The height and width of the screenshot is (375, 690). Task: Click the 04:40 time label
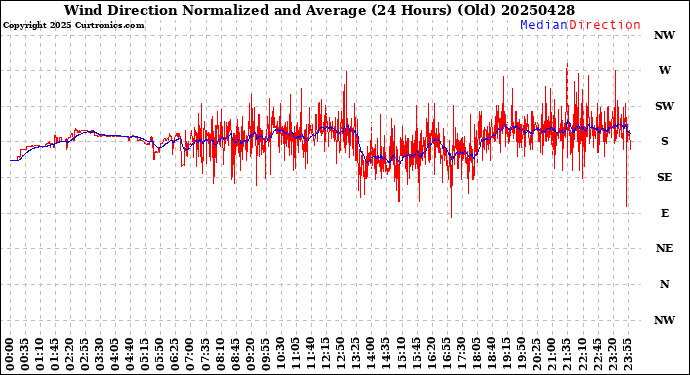(x=130, y=354)
